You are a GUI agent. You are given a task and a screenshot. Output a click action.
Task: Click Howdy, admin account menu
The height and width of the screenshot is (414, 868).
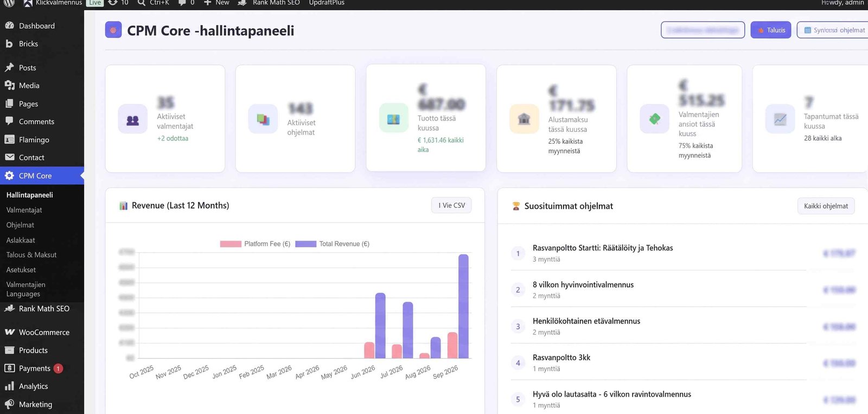click(x=843, y=3)
